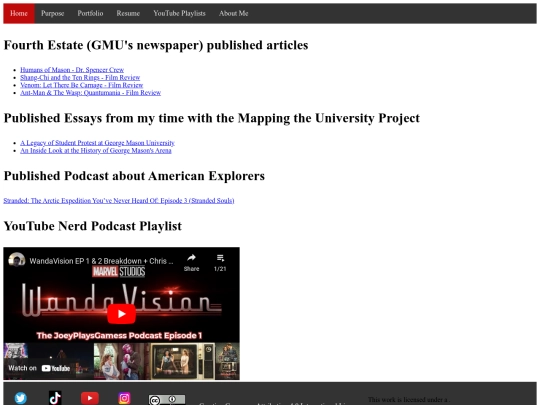Open the Twitter icon in the footer
The height and width of the screenshot is (405, 540).
point(20,398)
